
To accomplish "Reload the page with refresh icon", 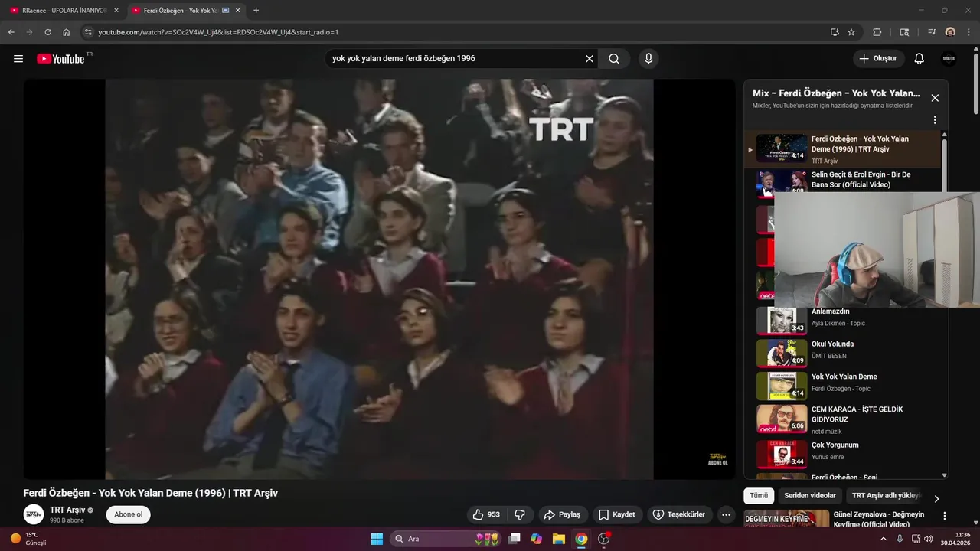I will click(47, 32).
